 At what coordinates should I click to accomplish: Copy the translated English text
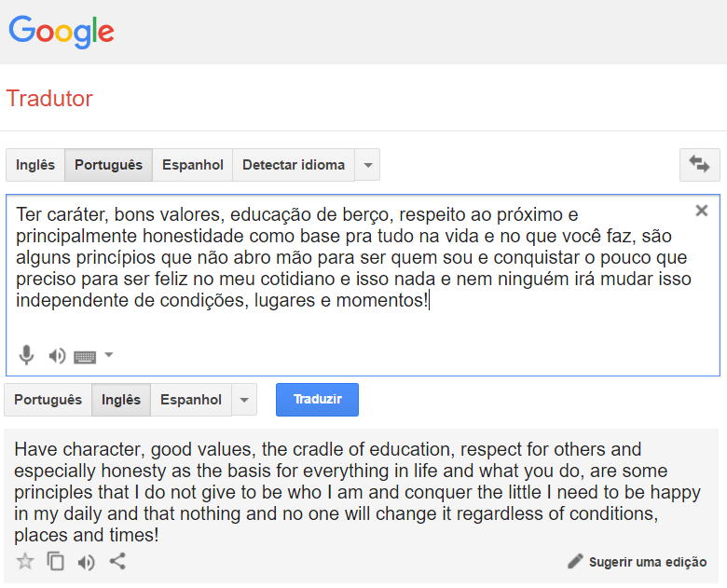click(56, 561)
